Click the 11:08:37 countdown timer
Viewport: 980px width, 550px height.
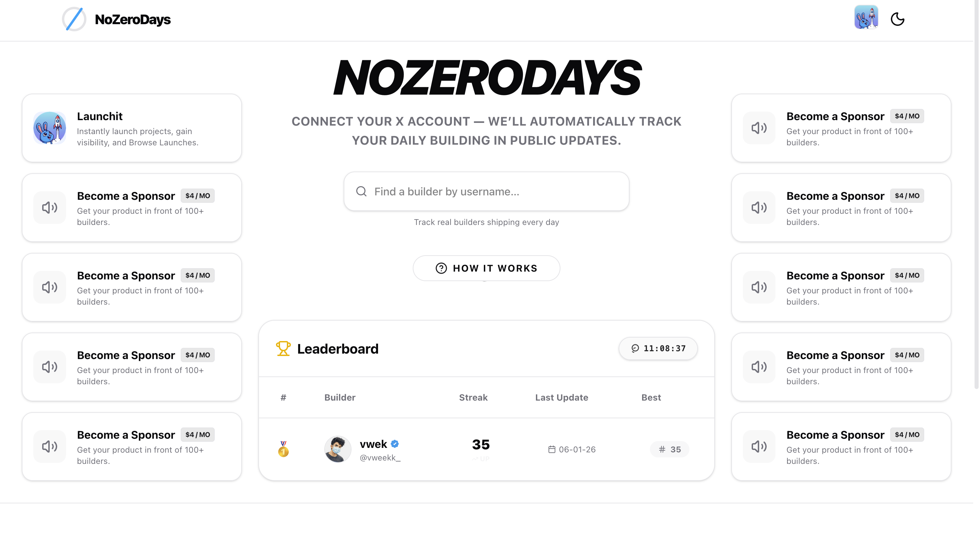(658, 348)
